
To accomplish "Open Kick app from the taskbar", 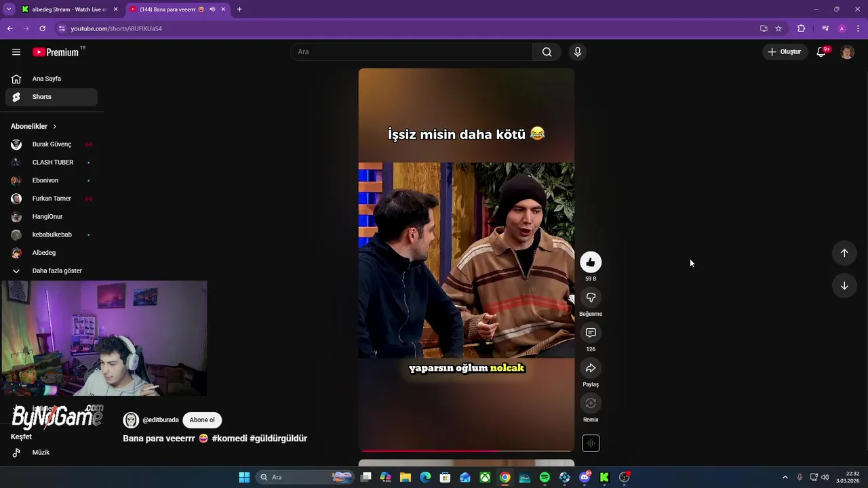I will [604, 477].
